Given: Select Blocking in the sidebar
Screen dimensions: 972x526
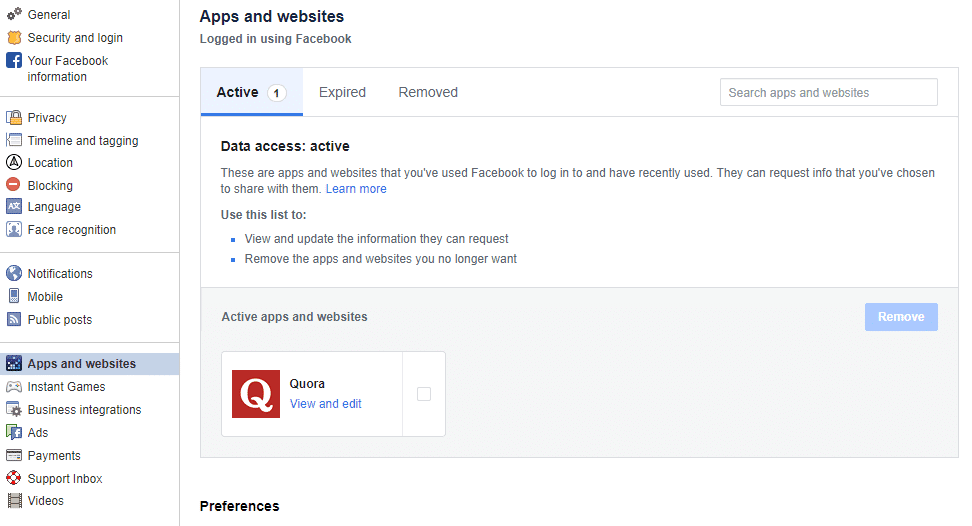Looking at the screenshot, I should 50,185.
